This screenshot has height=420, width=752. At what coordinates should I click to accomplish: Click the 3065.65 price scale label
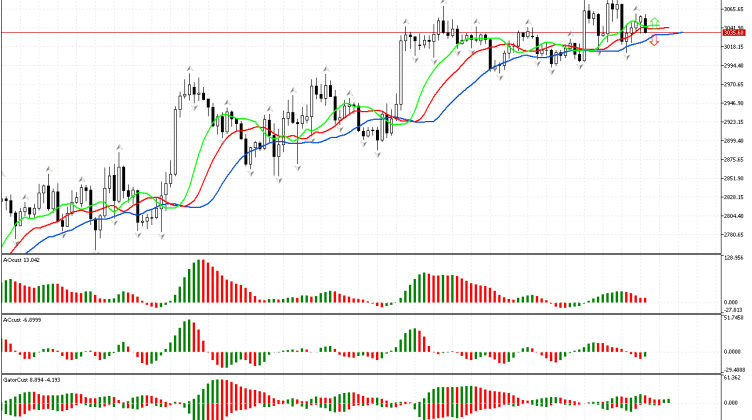pos(734,10)
